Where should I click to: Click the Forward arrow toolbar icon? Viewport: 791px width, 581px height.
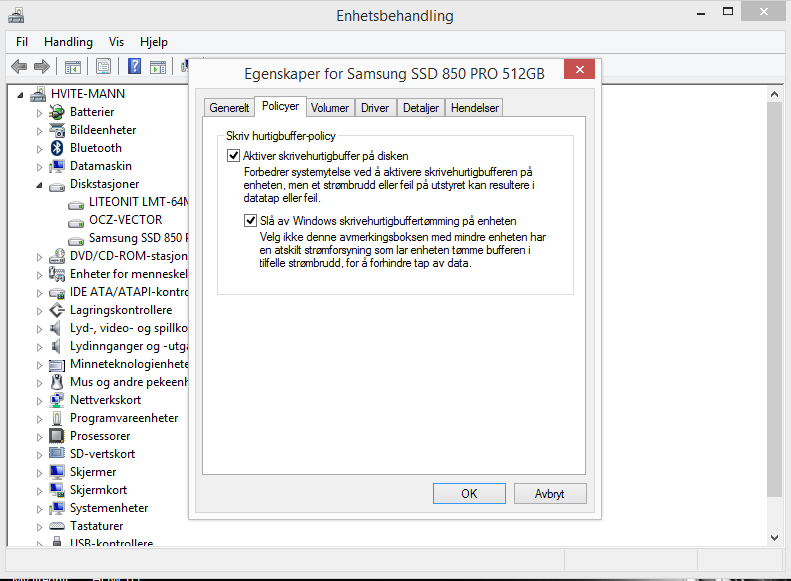(41, 67)
